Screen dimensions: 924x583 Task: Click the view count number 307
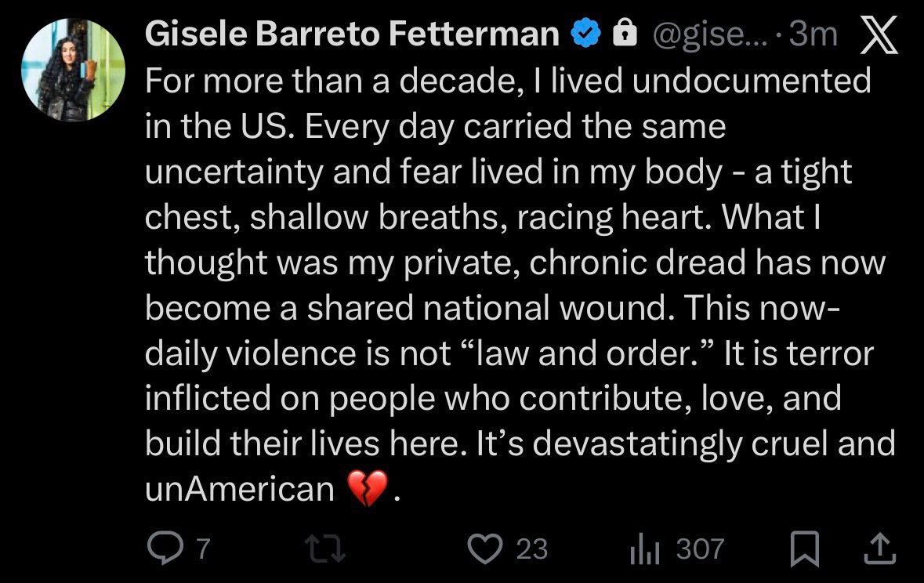point(700,549)
